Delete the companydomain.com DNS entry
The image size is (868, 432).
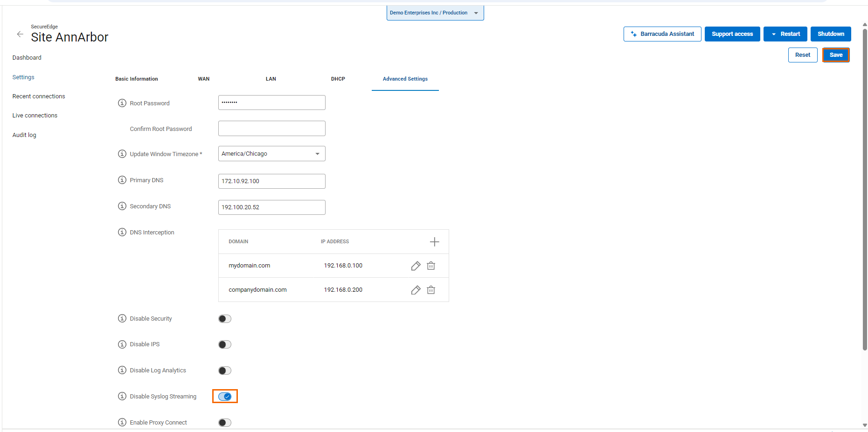[x=431, y=290]
